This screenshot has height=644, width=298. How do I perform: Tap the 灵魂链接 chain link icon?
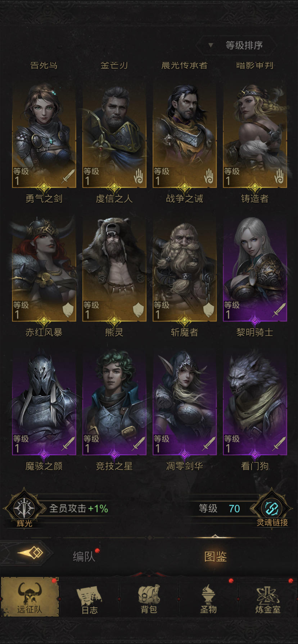coord(272,508)
